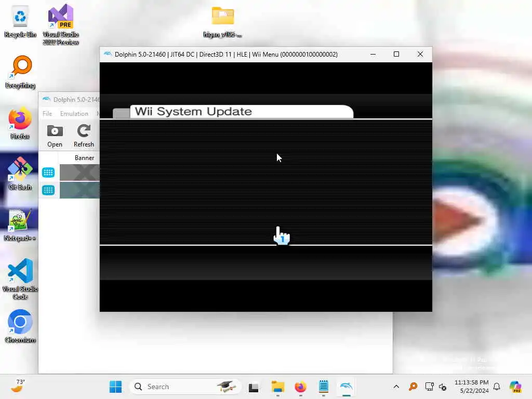Open the Notepad taskbar icon
The height and width of the screenshot is (399, 532).
323,387
